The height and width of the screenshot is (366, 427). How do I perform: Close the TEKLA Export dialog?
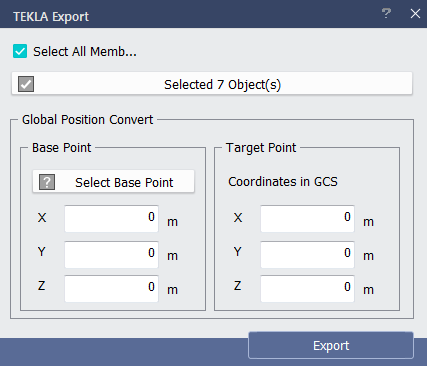(415, 14)
